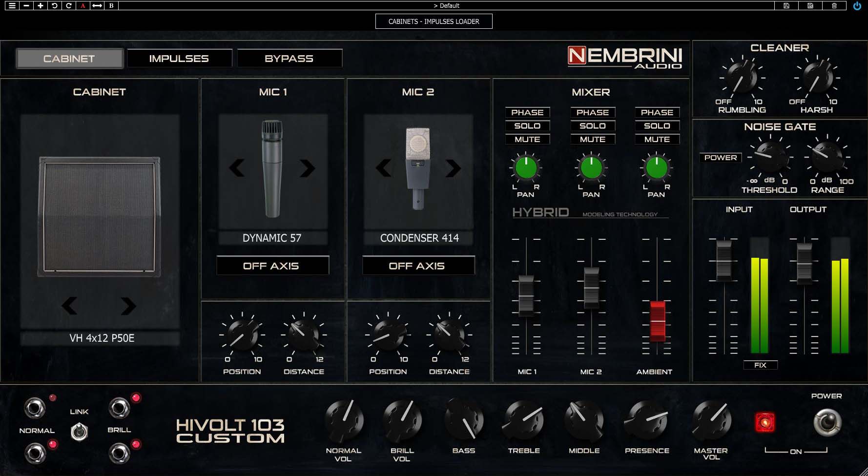
Task: Toggle Power on the Noise Gate
Action: (720, 157)
